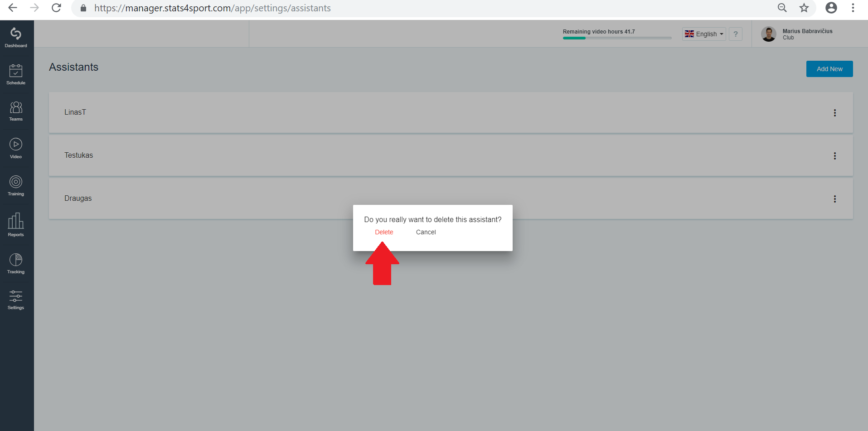Open the options menu for Draugas
This screenshot has width=868, height=431.
click(x=835, y=199)
